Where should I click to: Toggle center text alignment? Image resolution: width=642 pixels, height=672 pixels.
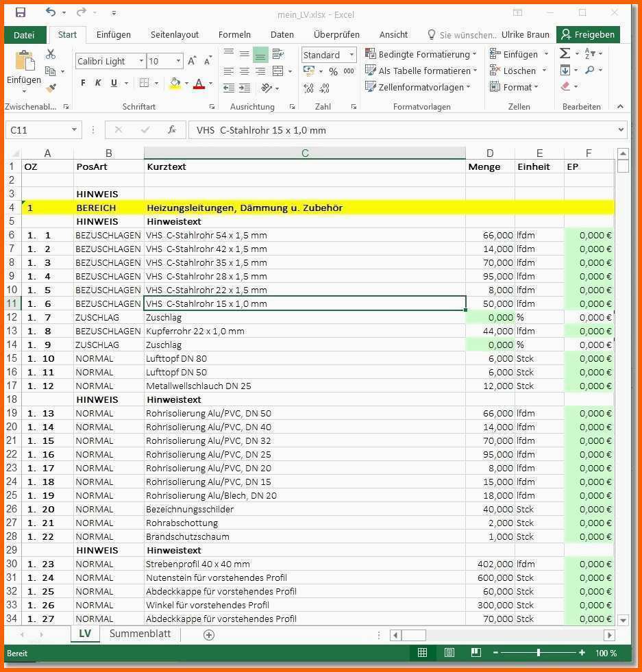pyautogui.click(x=245, y=71)
